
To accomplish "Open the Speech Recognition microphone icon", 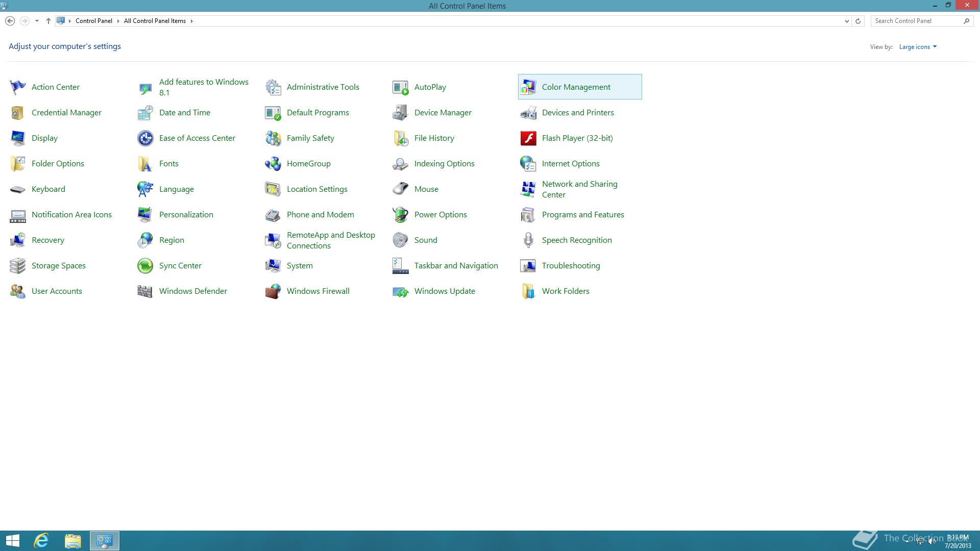I will [528, 240].
